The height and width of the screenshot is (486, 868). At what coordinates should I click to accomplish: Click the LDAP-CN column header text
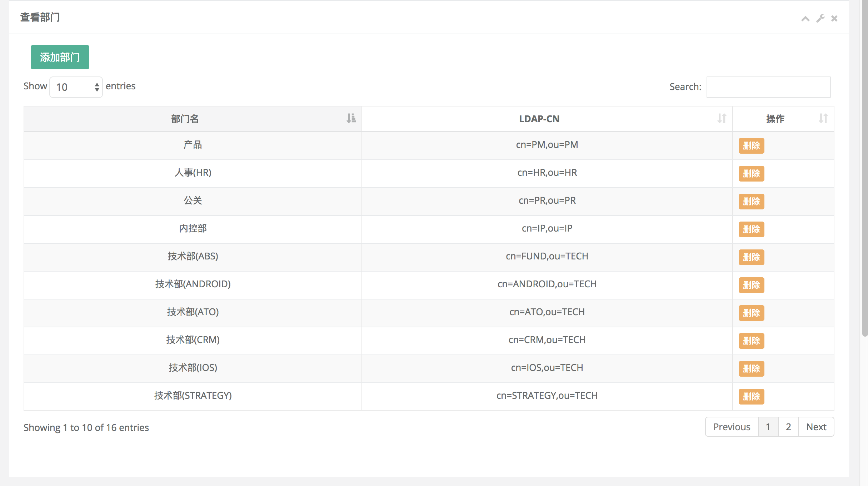[539, 119]
